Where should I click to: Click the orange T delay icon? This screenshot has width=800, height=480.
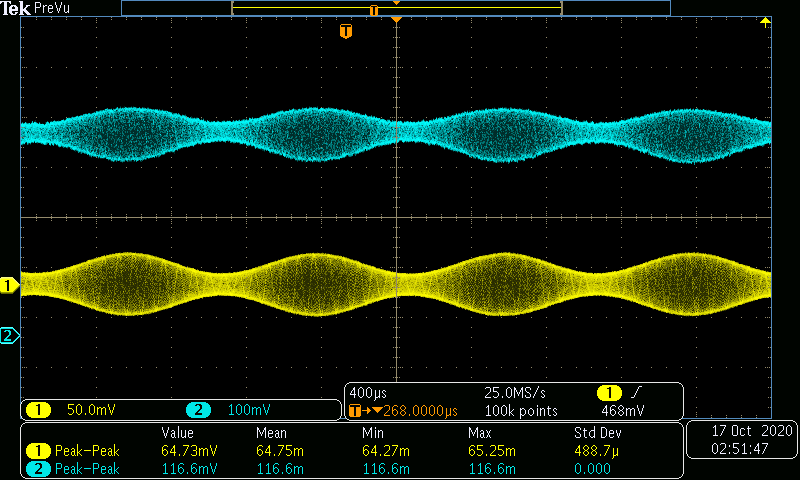point(355,411)
